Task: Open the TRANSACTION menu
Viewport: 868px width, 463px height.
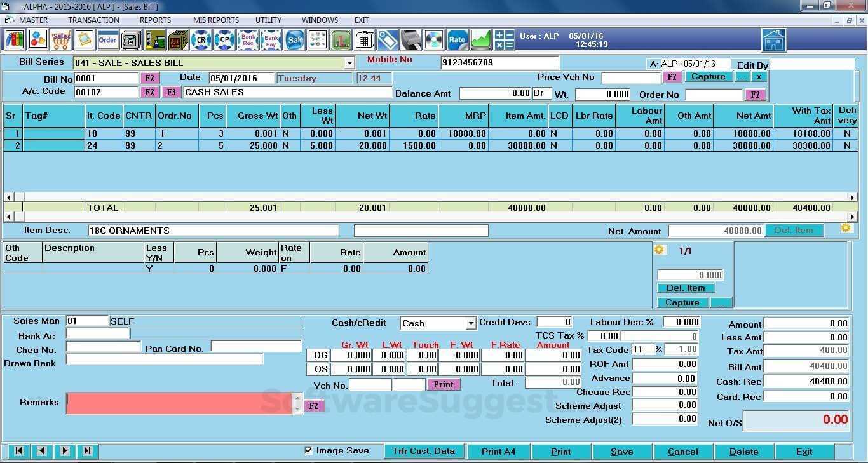Action: click(x=93, y=20)
